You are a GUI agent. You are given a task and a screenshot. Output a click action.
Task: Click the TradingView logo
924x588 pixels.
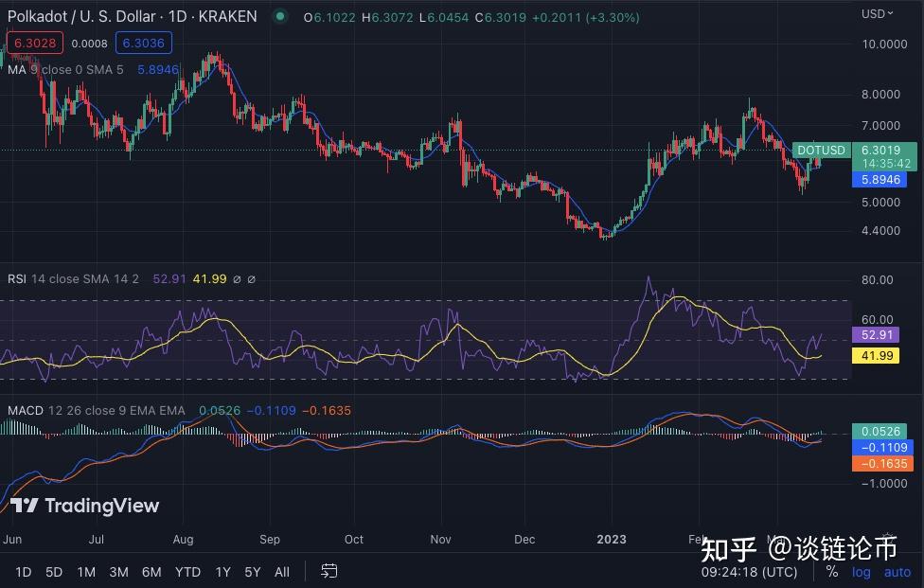tap(85, 506)
